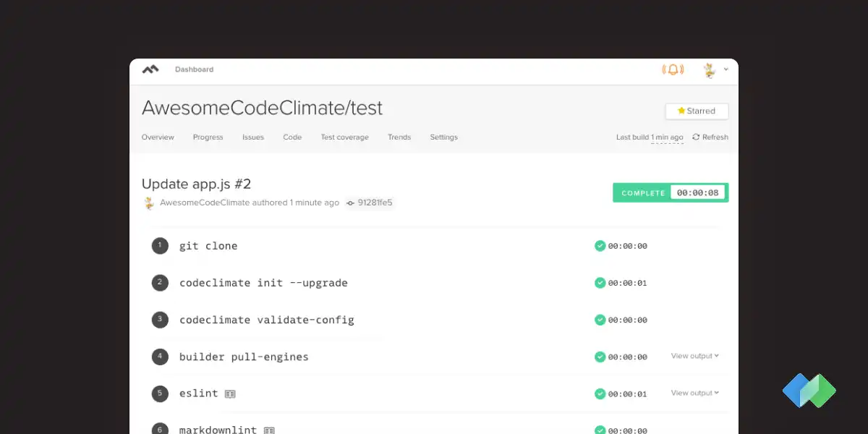
Task: Toggle the Starred button for this repo
Action: [x=697, y=111]
